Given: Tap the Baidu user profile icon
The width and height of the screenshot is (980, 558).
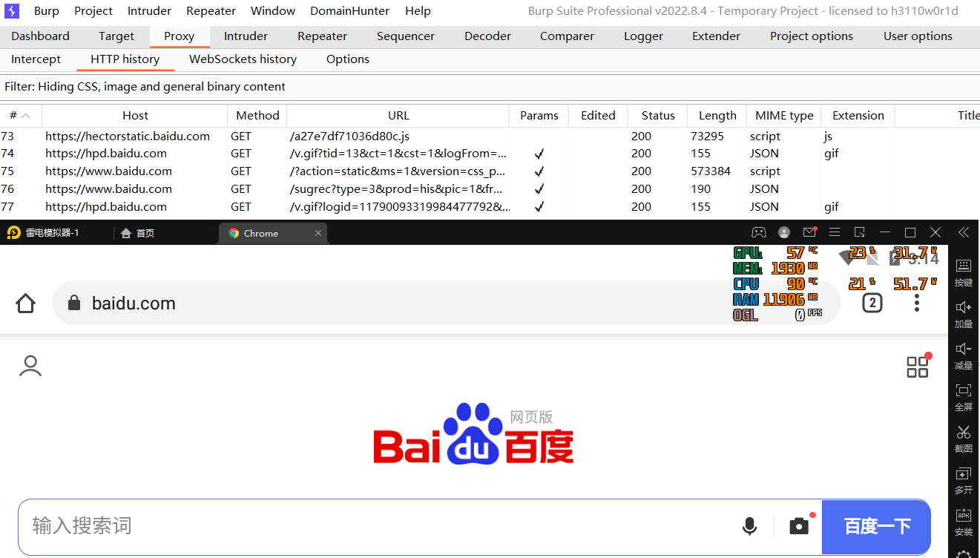Looking at the screenshot, I should (30, 366).
